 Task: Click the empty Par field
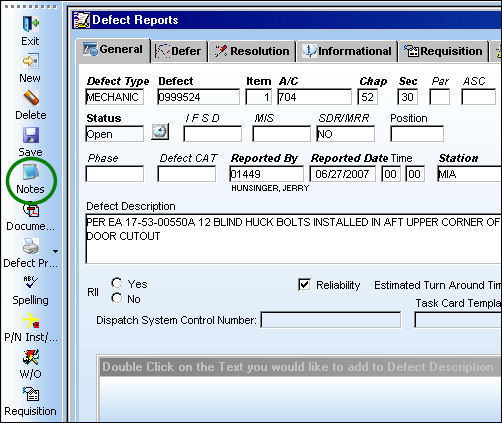click(x=439, y=97)
